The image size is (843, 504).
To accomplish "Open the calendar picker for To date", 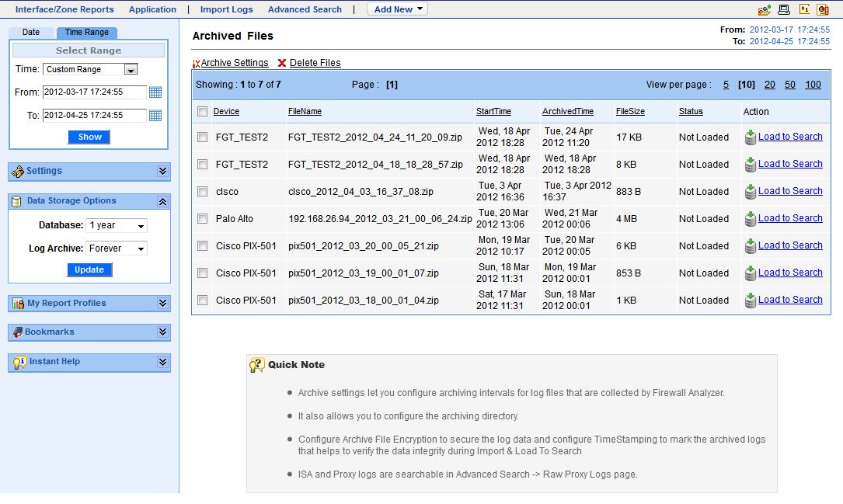I will (x=155, y=116).
